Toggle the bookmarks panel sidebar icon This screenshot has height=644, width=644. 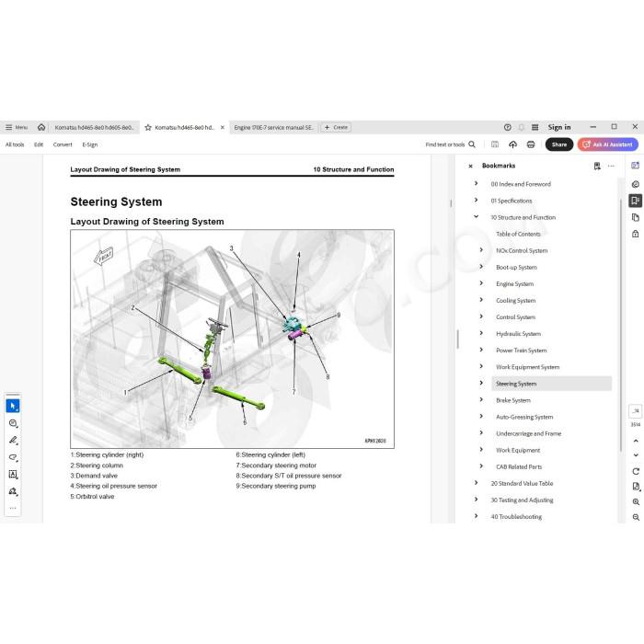coord(636,201)
